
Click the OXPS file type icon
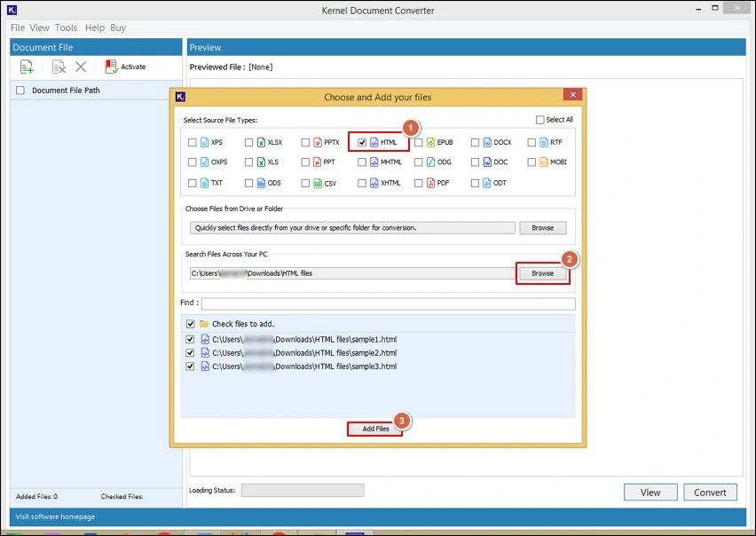click(x=204, y=162)
